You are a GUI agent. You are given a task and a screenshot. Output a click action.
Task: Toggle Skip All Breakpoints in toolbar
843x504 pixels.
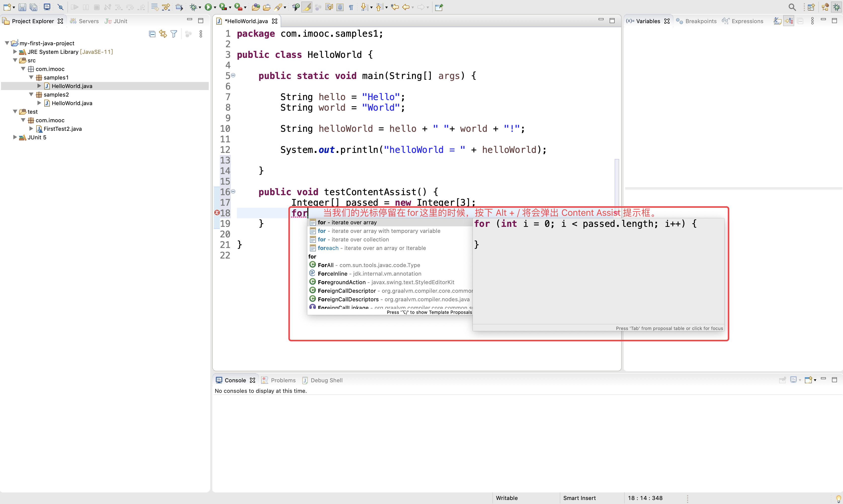[61, 7]
